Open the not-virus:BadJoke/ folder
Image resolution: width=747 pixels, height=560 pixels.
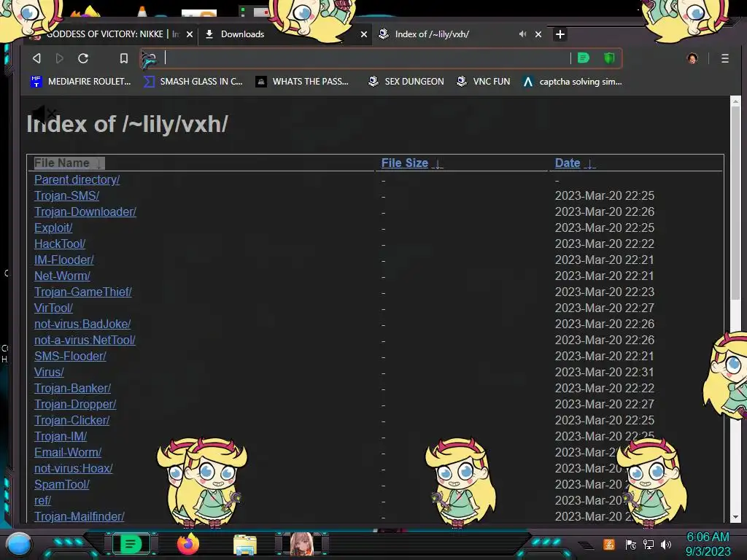(x=82, y=324)
